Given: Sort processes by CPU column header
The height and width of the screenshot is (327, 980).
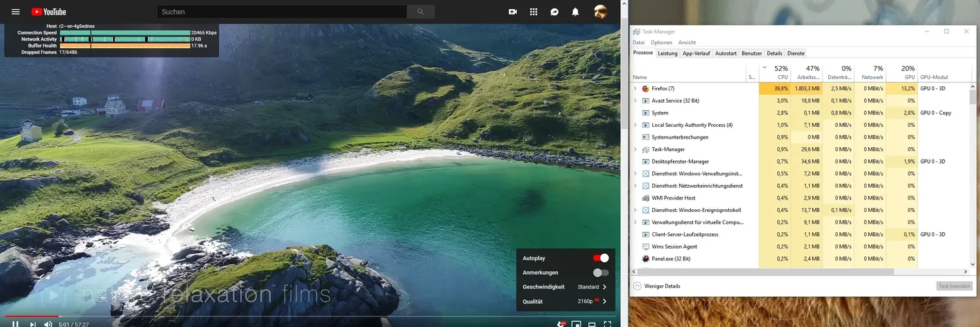Looking at the screenshot, I should pyautogui.click(x=775, y=72).
